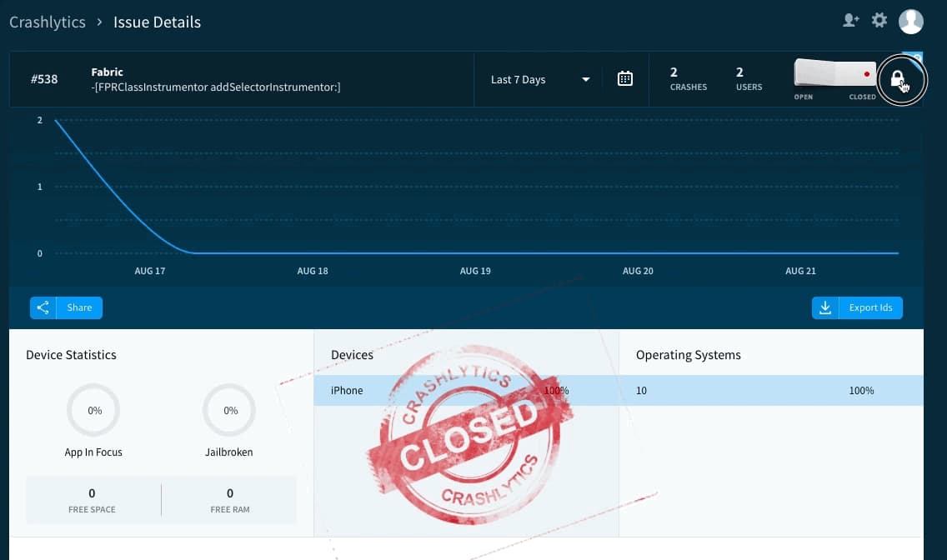Click the Devices heading
Viewport: 947px width, 560px height.
(352, 355)
